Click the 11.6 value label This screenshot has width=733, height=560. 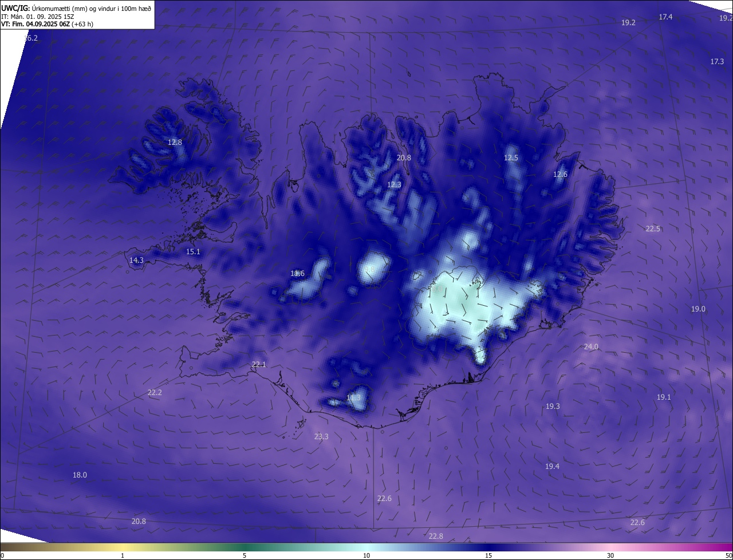(x=297, y=274)
